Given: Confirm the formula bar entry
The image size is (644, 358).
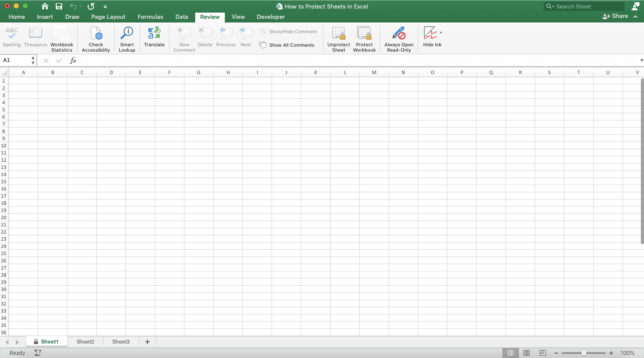Looking at the screenshot, I should coord(59,60).
